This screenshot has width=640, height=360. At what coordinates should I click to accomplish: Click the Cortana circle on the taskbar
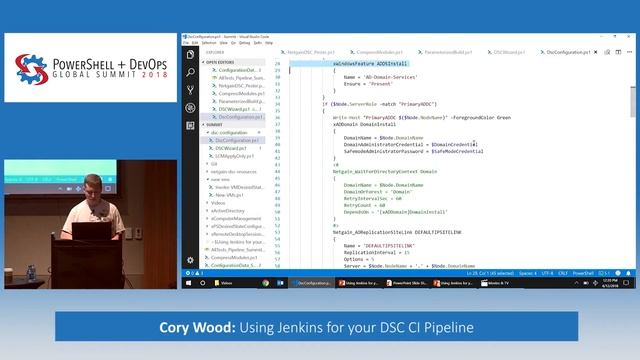point(202,283)
